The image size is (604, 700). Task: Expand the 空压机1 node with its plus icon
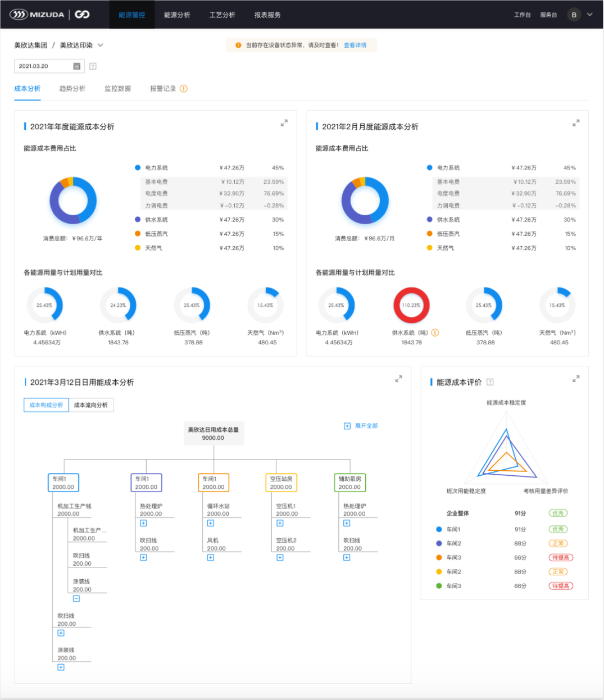click(x=280, y=523)
